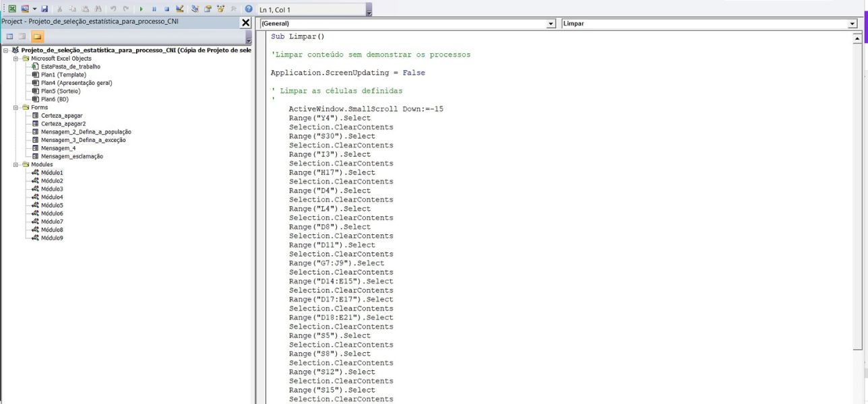Click the Paste icon in toolbar
868x404 pixels.
[x=86, y=9]
